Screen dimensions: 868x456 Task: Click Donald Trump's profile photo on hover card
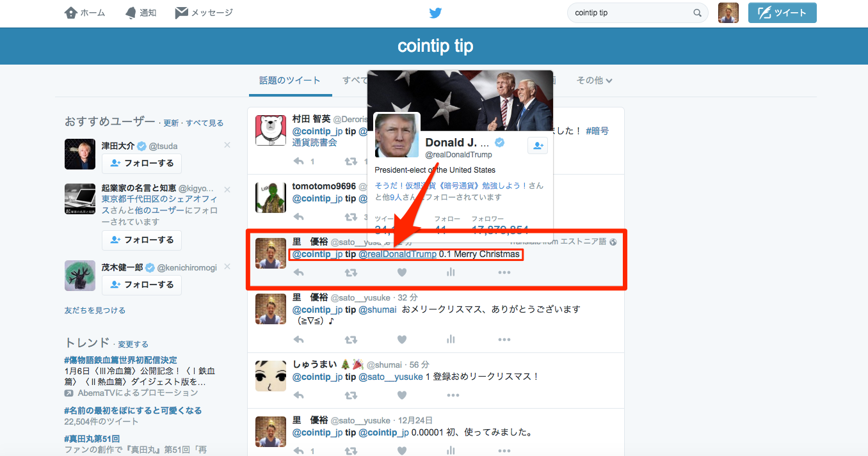[397, 136]
